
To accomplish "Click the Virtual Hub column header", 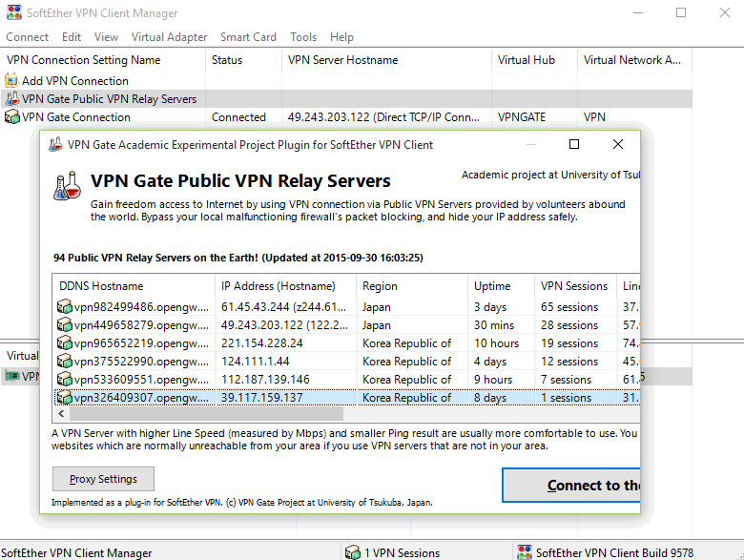I will click(535, 60).
